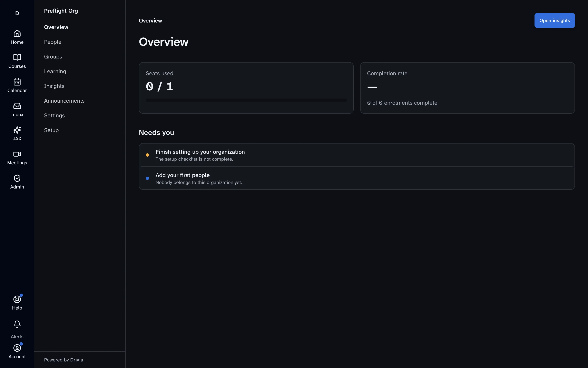588x368 pixels.
Task: Click '0 of 0 enrolments complete' text
Action: click(402, 103)
